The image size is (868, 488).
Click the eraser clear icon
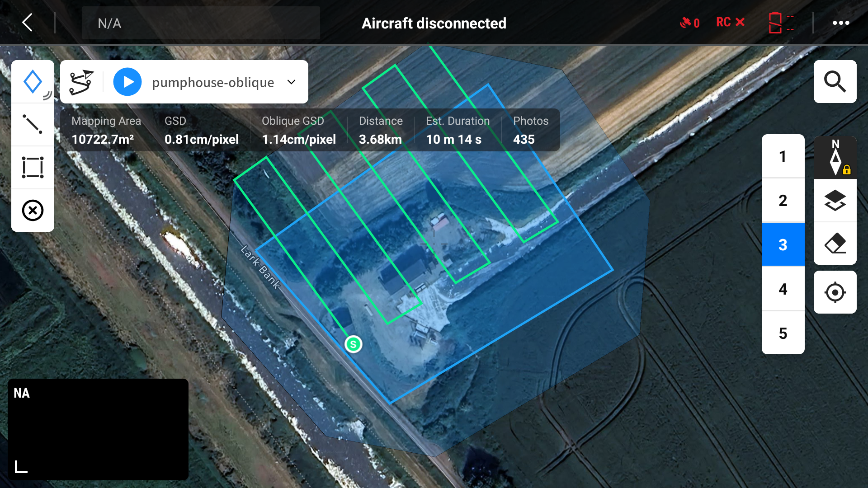pyautogui.click(x=835, y=244)
